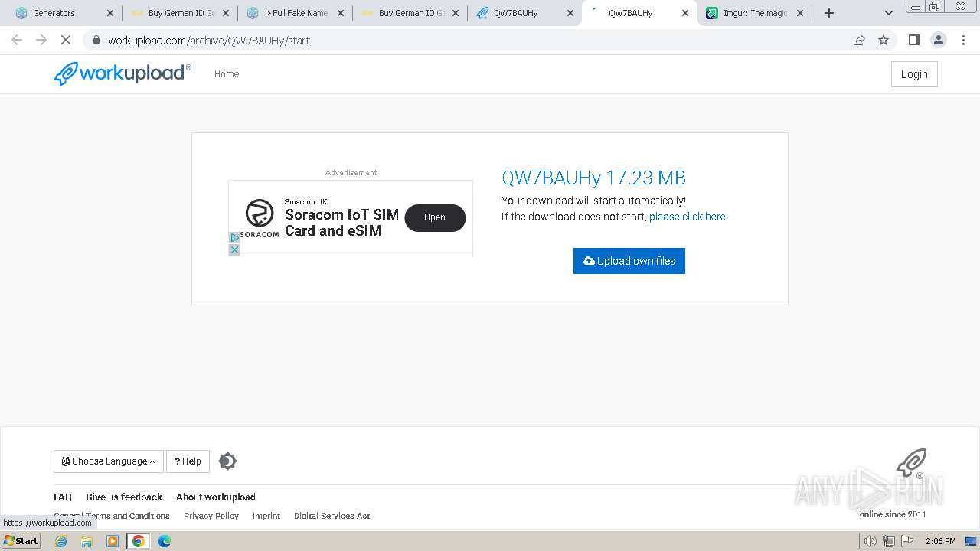Viewport: 980px width, 551px height.
Task: Click the Help button
Action: point(188,461)
